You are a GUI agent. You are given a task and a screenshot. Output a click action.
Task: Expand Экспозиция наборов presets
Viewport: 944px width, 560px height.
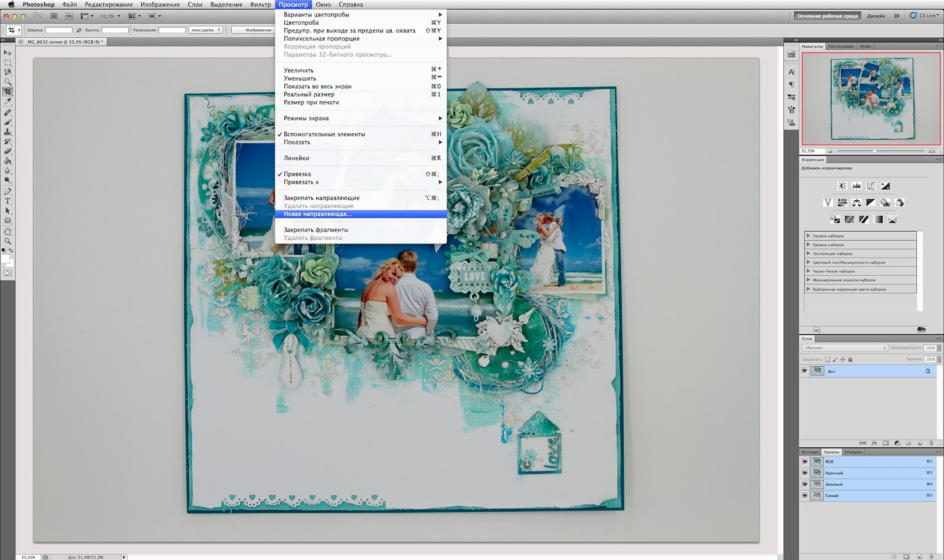808,253
